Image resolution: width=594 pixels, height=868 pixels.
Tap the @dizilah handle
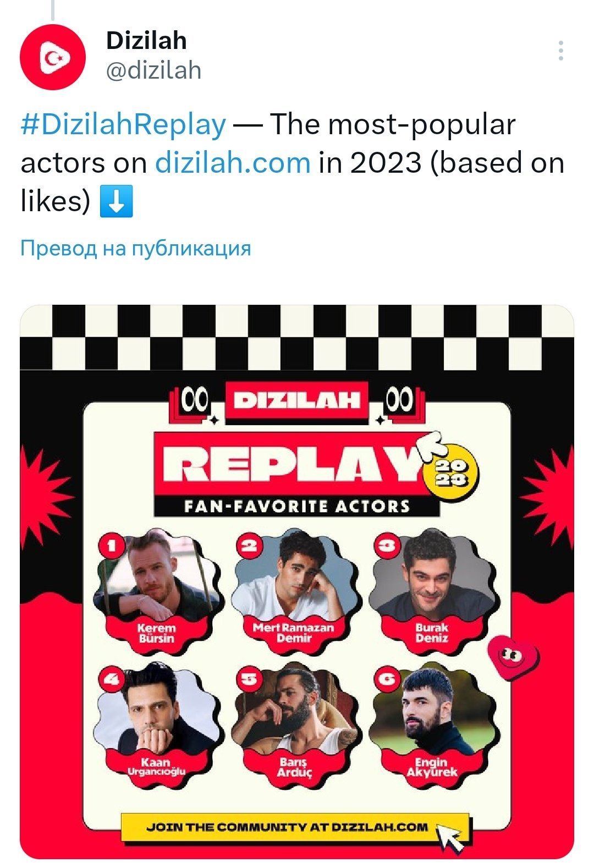154,70
